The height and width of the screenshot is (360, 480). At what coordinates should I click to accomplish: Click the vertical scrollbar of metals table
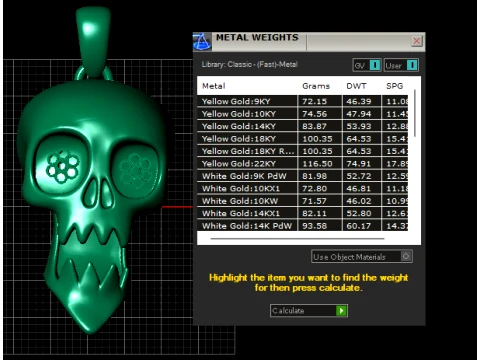coord(415,113)
